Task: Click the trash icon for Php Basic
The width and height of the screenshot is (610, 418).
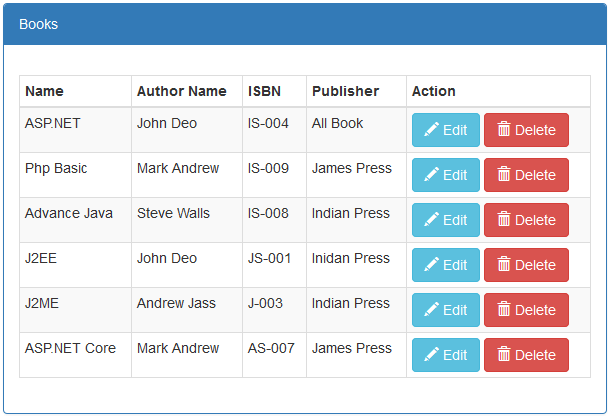Action: click(x=504, y=175)
